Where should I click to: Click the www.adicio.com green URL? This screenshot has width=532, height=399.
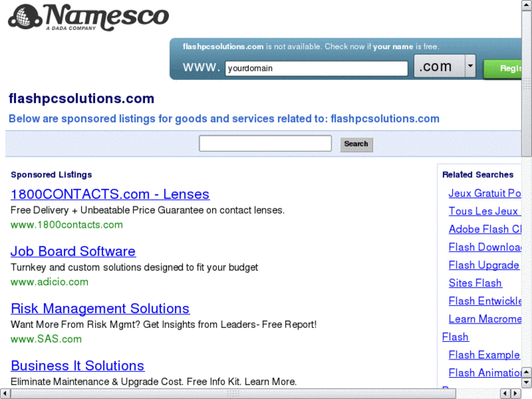coord(49,282)
